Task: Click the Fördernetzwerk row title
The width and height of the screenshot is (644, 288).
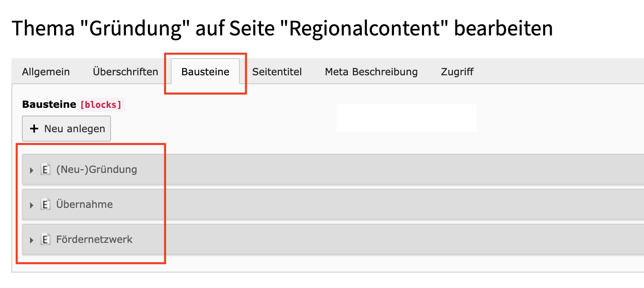Action: pos(94,239)
